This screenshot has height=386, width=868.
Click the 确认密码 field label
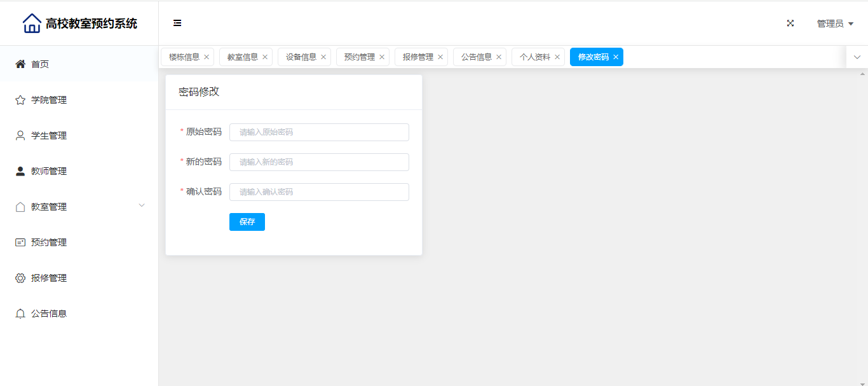[204, 192]
